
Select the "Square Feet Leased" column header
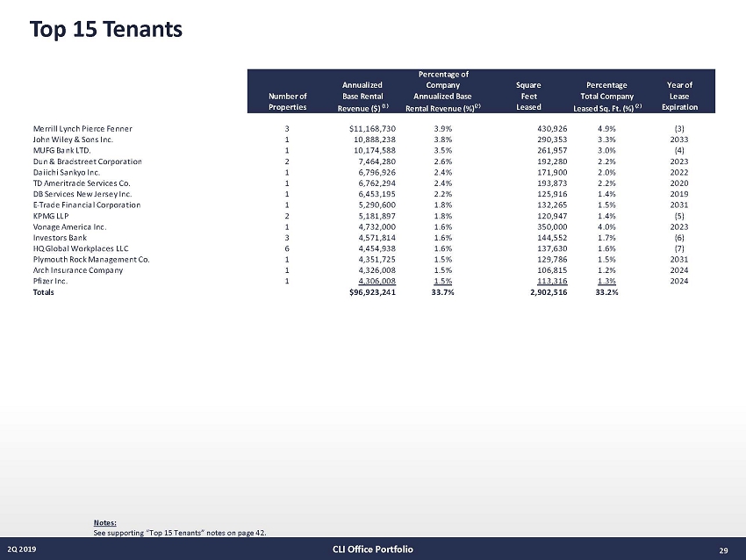click(x=528, y=96)
